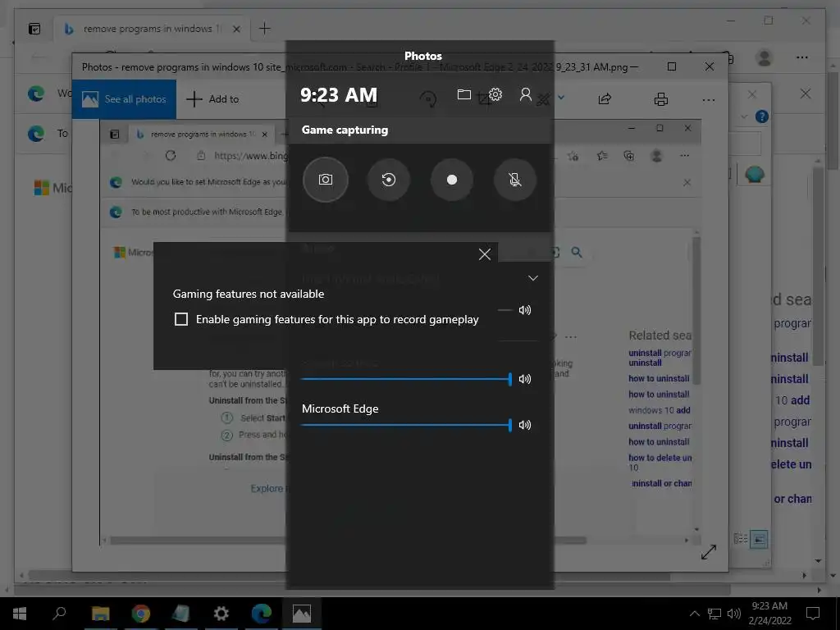
Task: Click the volume icon in system tray
Action: click(733, 614)
